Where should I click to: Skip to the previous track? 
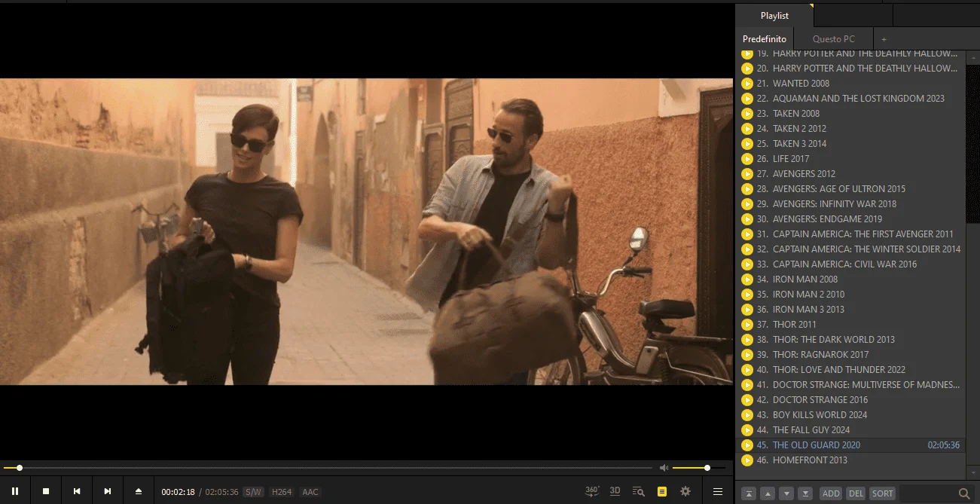pyautogui.click(x=77, y=491)
